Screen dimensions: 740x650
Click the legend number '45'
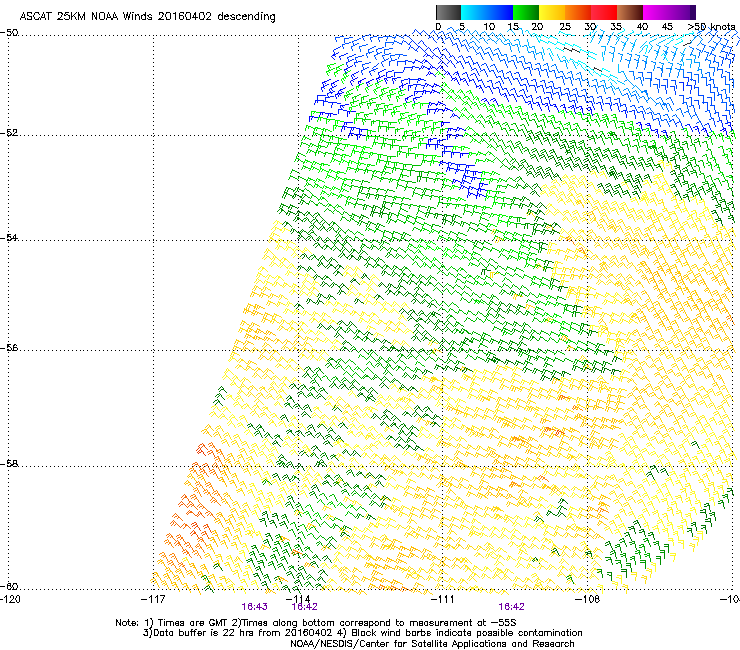coord(667,27)
